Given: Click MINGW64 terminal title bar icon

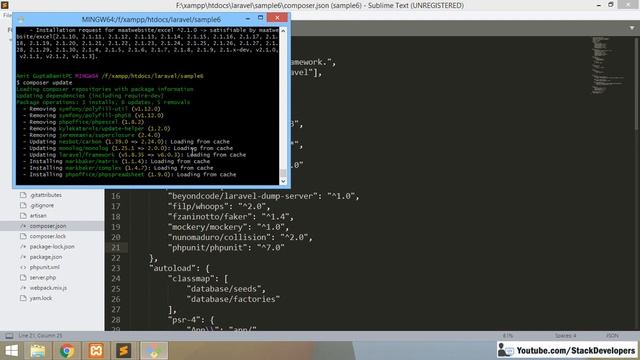Looking at the screenshot, I should point(21,19).
